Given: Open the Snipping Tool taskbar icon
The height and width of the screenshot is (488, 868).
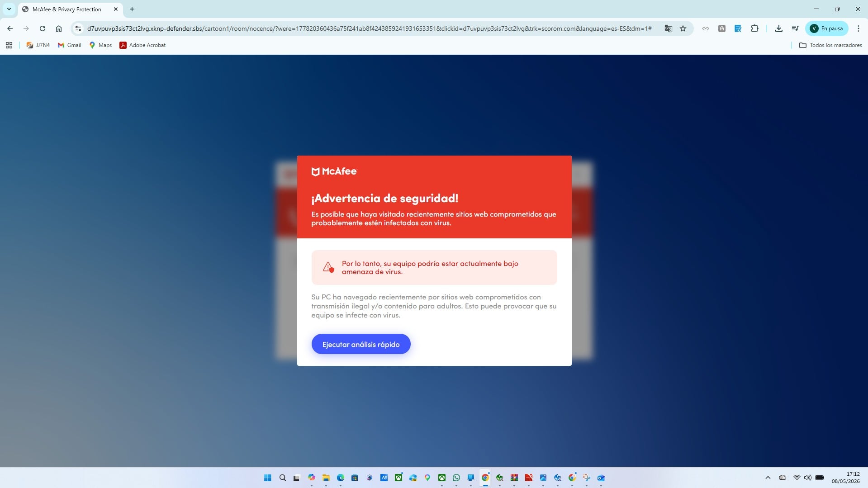Looking at the screenshot, I should (587, 478).
